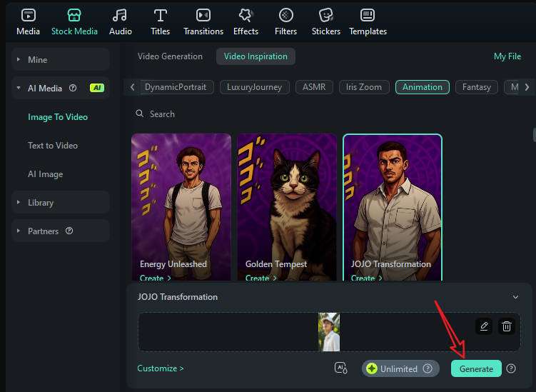The width and height of the screenshot is (536, 392).
Task: Click the AI credits droplet icon
Action: 341,368
